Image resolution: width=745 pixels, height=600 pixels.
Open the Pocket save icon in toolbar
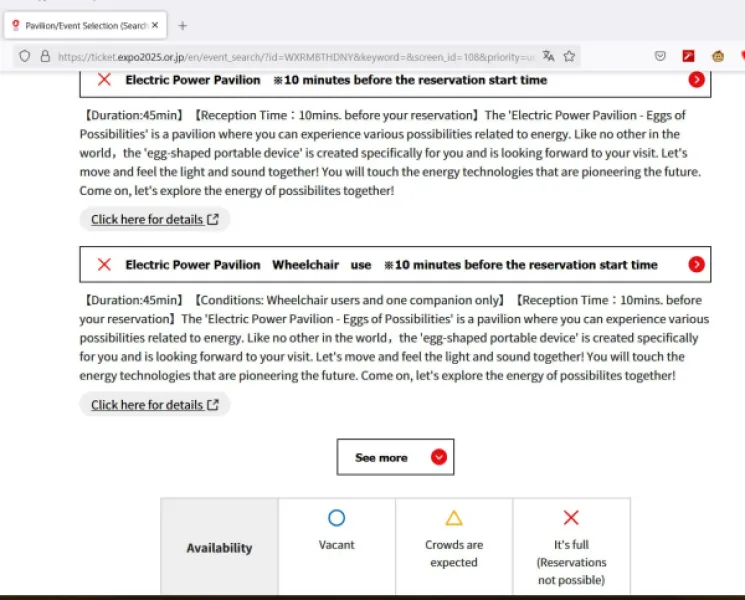[660, 56]
